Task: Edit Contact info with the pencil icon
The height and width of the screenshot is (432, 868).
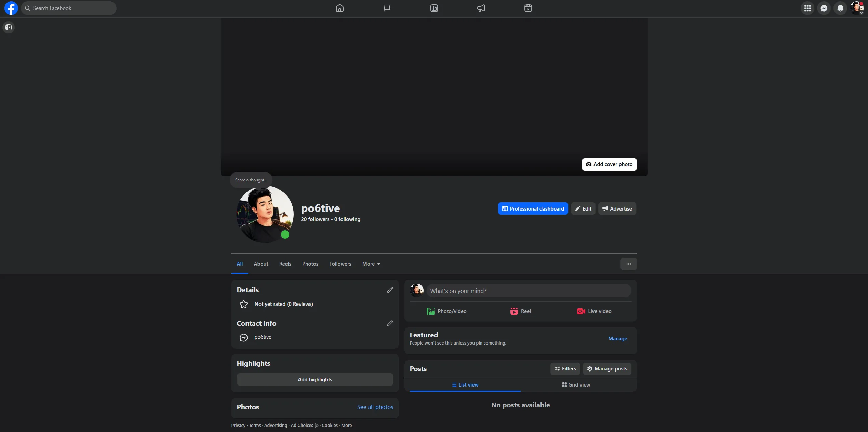Action: (x=390, y=323)
